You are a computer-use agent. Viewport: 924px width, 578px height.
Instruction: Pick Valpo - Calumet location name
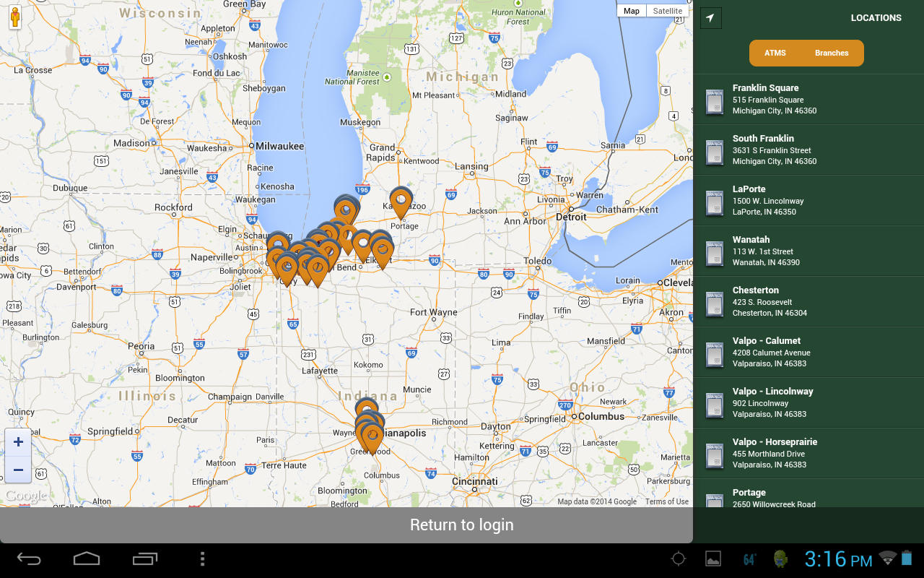click(767, 341)
